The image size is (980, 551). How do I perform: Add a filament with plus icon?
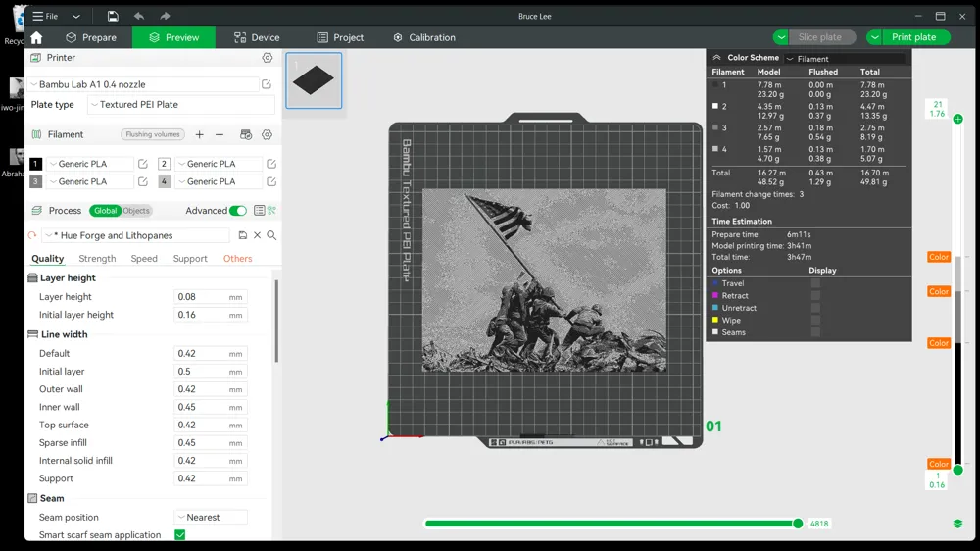point(199,134)
